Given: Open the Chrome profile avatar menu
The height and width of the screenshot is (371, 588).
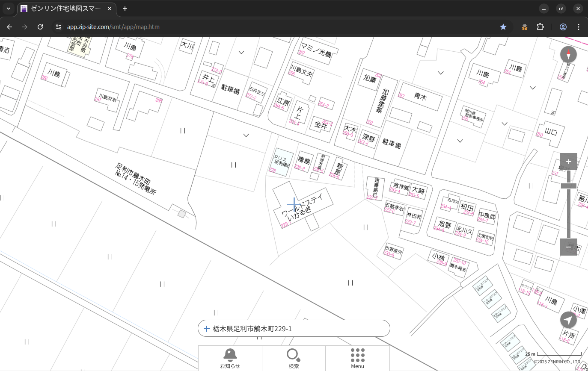Looking at the screenshot, I should tap(563, 27).
